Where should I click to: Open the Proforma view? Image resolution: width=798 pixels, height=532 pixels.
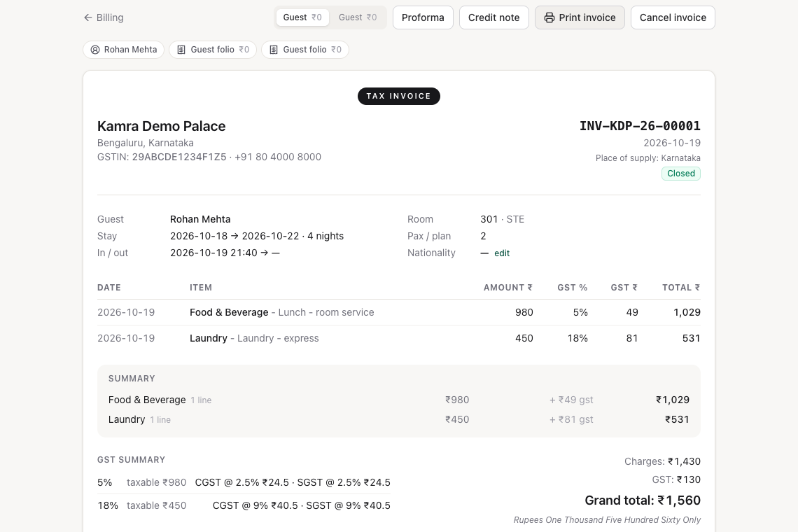(423, 17)
